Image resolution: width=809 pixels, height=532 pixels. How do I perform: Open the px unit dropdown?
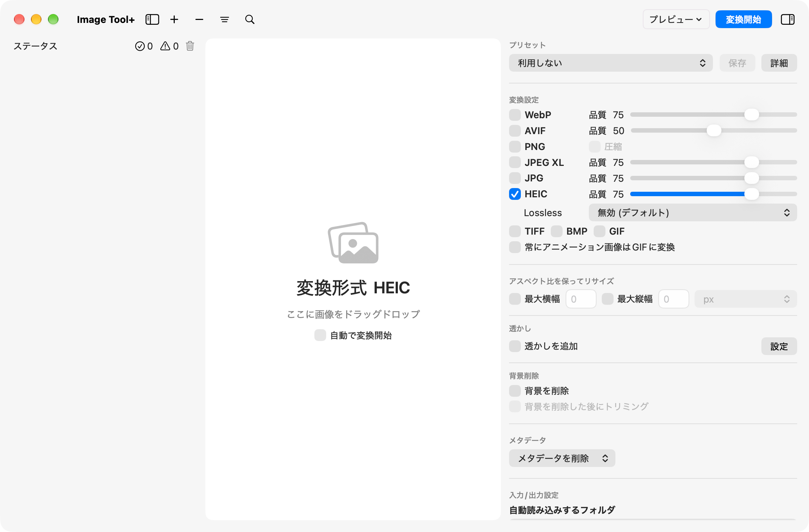pos(745,299)
